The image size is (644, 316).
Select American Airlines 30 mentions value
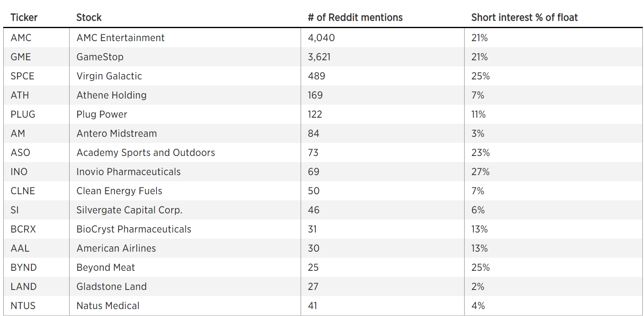click(314, 248)
